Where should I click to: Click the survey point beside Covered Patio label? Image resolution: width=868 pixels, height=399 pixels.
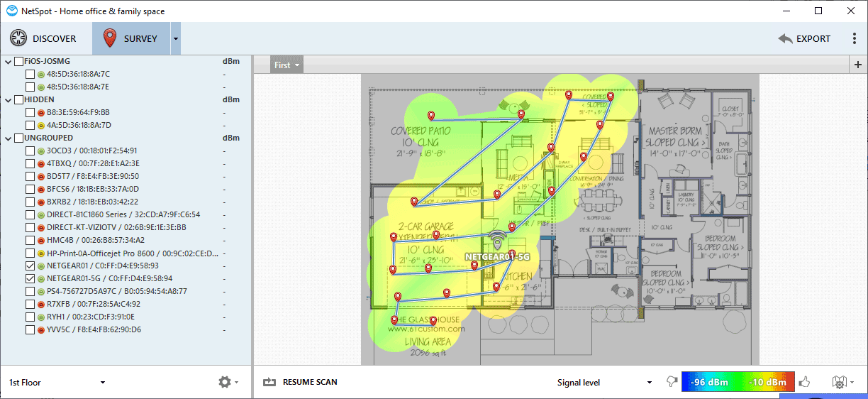(430, 116)
